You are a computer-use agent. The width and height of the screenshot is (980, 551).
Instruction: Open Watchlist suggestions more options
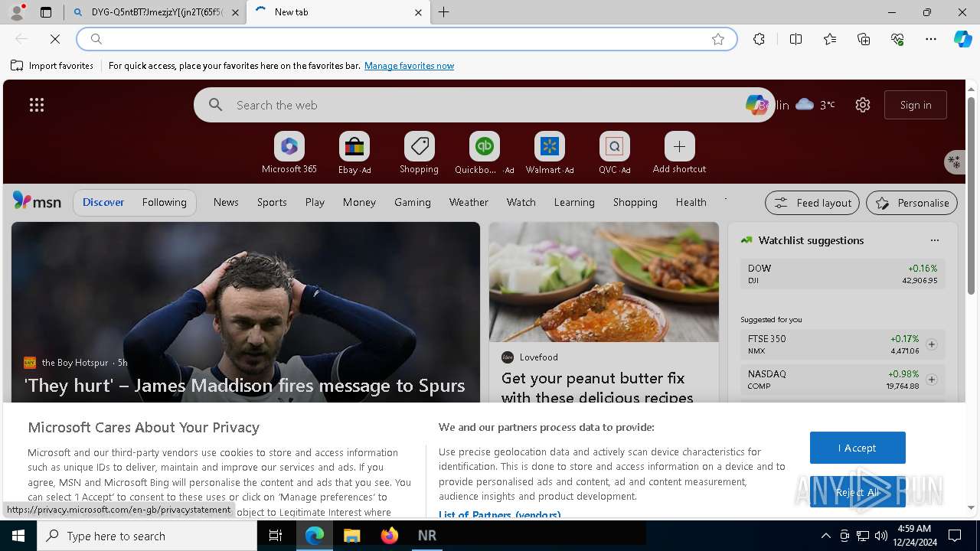point(935,240)
